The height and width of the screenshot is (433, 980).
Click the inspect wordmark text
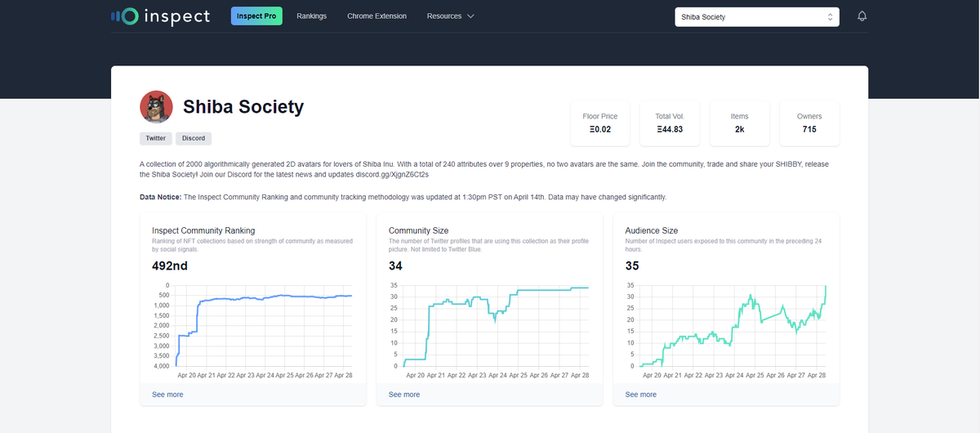click(x=176, y=16)
